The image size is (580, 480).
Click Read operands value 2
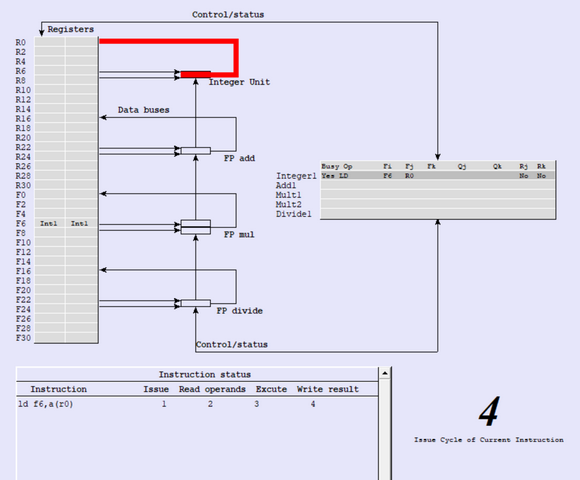(x=210, y=404)
